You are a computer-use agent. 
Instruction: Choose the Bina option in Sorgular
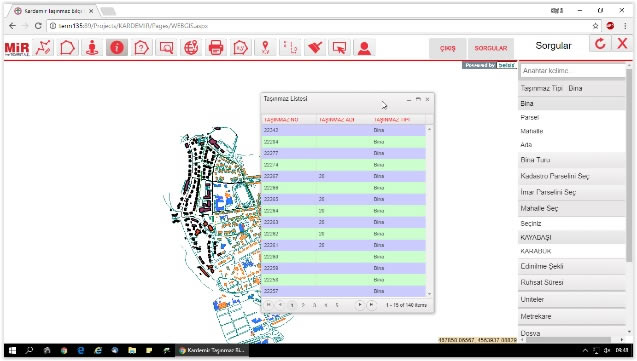[572, 104]
